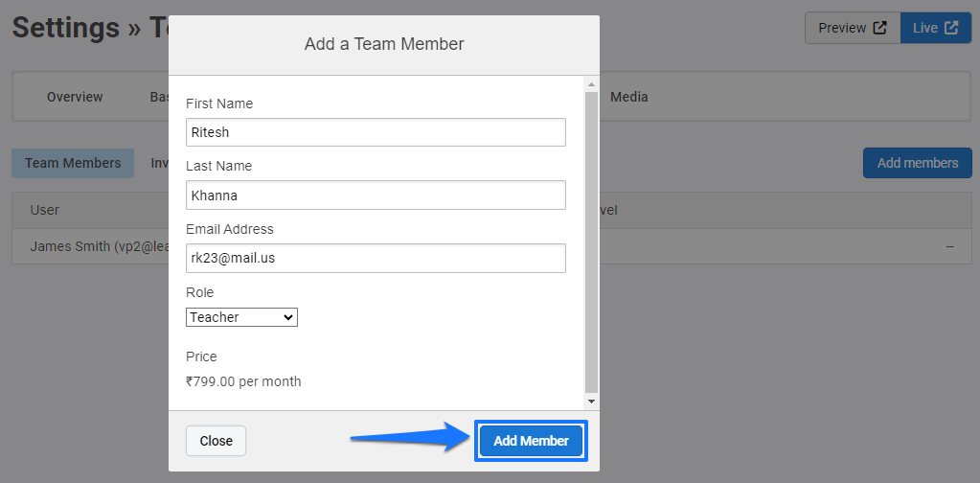This screenshot has width=980, height=483.
Task: Click the '--' cell in James Smith row
Action: [950, 247]
